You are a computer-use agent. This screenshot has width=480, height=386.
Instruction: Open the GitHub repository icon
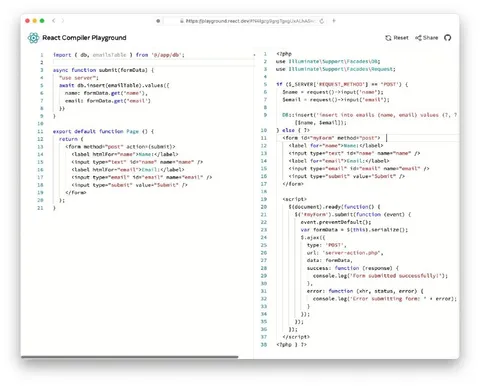click(x=448, y=38)
